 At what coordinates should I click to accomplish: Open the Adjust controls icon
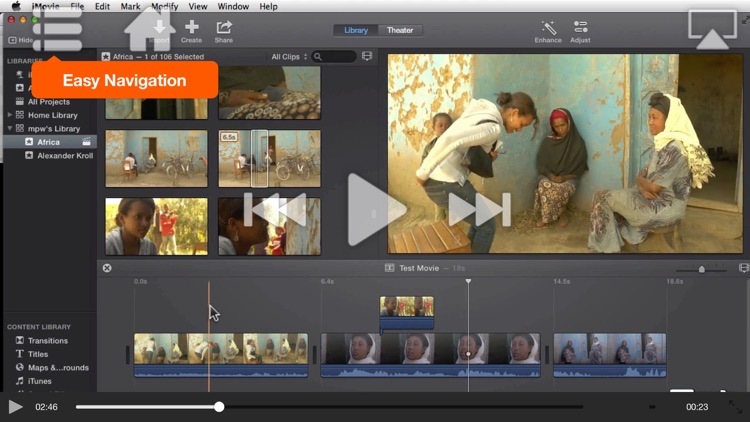pos(580,27)
